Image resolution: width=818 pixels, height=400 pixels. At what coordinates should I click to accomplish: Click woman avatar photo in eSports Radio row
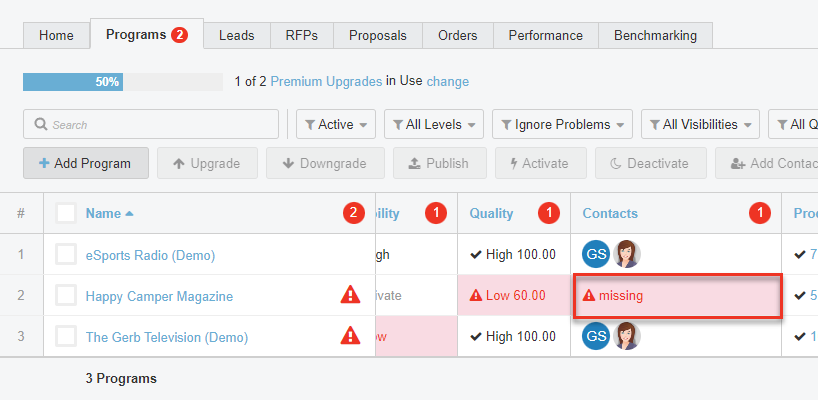pyautogui.click(x=627, y=254)
